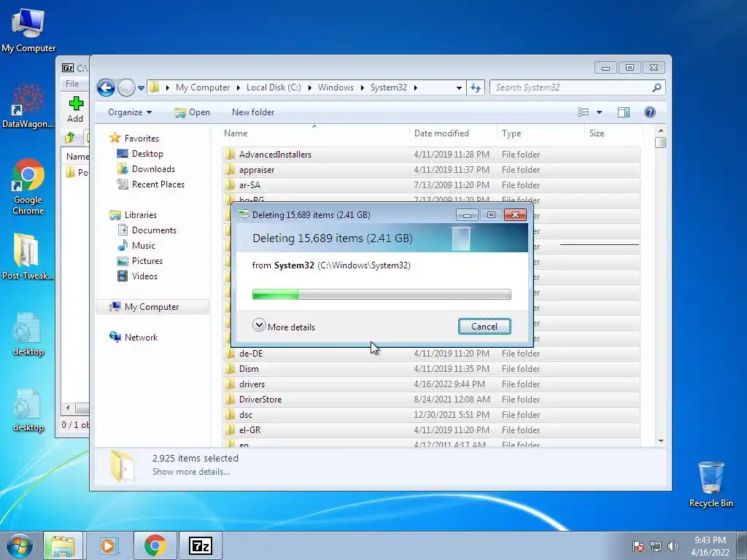The image size is (747, 560).
Task: Click the up-folder icon in 7-Zip window
Action: (70, 138)
